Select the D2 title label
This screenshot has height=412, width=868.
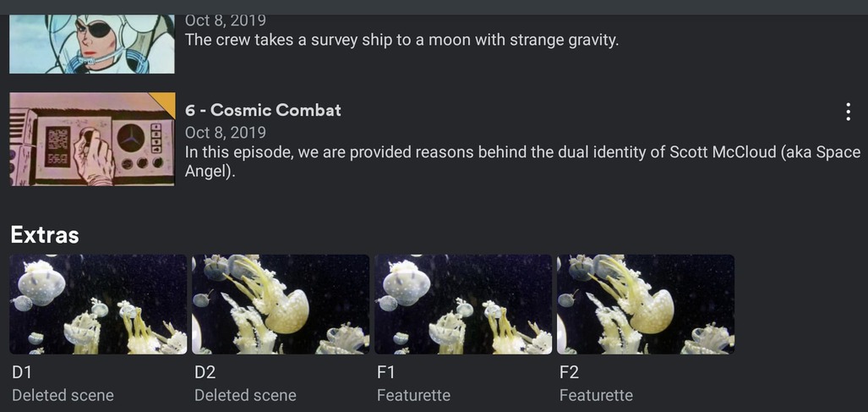tap(205, 372)
